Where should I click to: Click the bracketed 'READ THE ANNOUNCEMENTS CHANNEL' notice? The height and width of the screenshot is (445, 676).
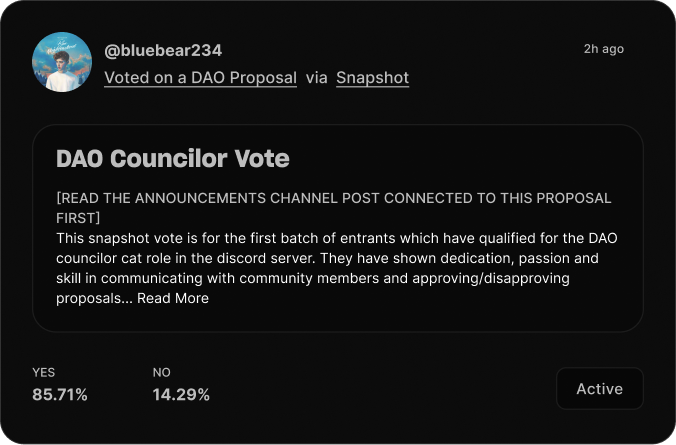(334, 208)
